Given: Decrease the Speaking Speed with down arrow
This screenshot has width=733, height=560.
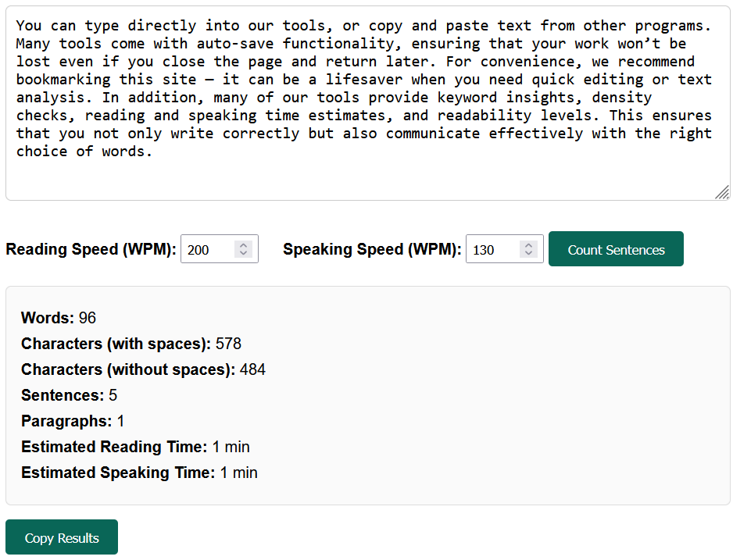Looking at the screenshot, I should [529, 254].
